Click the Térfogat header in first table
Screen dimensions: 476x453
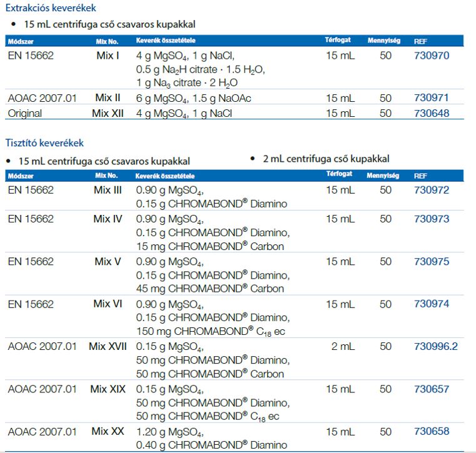[338, 40]
